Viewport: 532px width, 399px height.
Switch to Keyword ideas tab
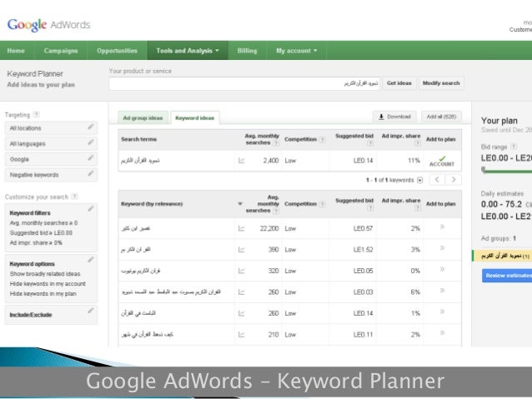coord(195,118)
